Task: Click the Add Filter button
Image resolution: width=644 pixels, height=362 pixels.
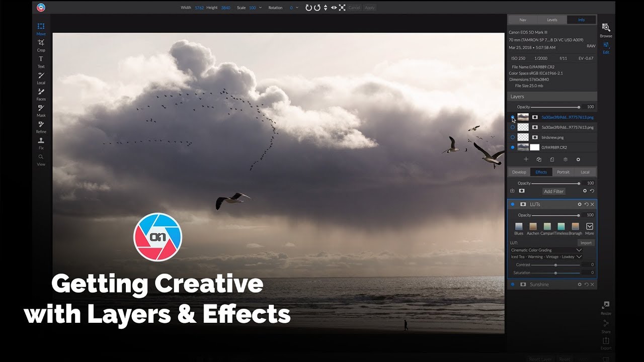Action: point(554,192)
